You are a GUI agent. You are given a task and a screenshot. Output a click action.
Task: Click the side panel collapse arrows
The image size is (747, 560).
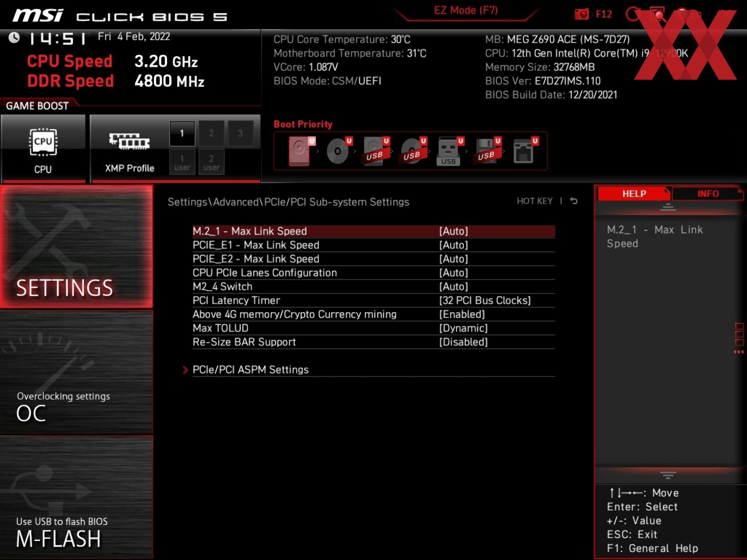[739, 352]
